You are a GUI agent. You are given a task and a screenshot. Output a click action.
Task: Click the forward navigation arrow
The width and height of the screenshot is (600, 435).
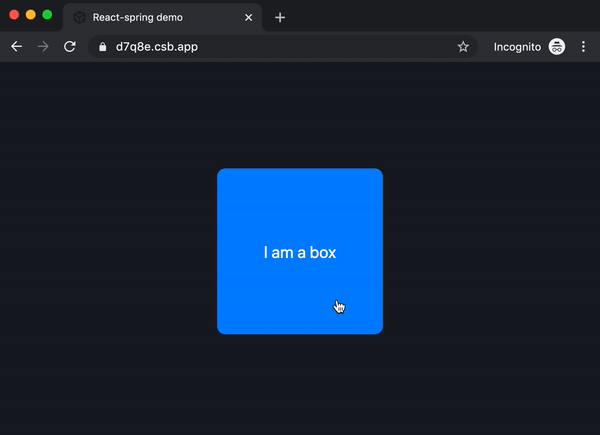[43, 47]
